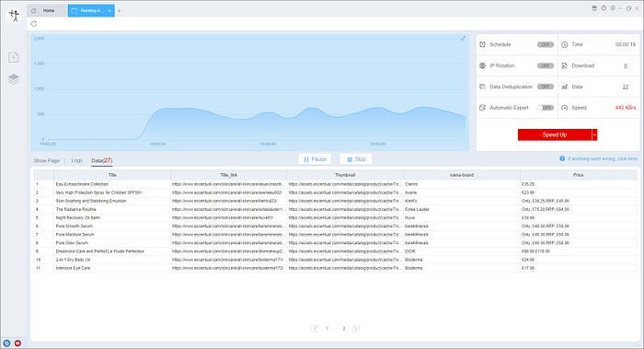This screenshot has width=644, height=349.
Task: Open the task list layers icon
Action: (x=14, y=78)
